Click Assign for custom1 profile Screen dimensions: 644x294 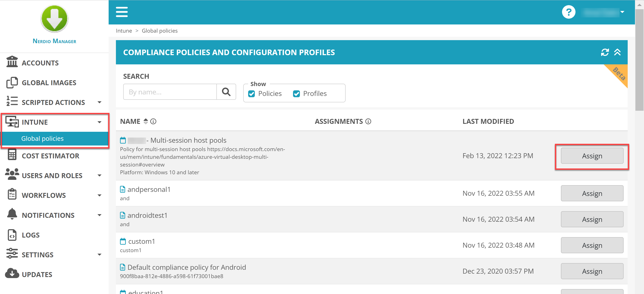coord(592,245)
